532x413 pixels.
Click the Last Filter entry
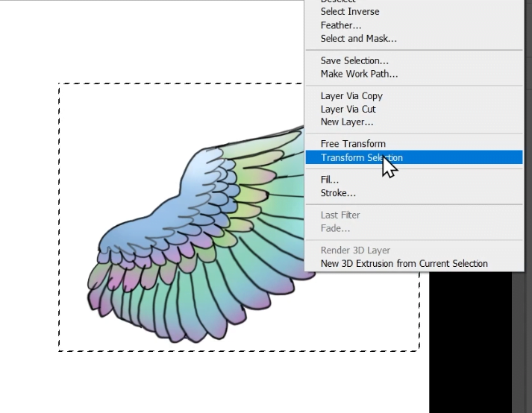414,215
